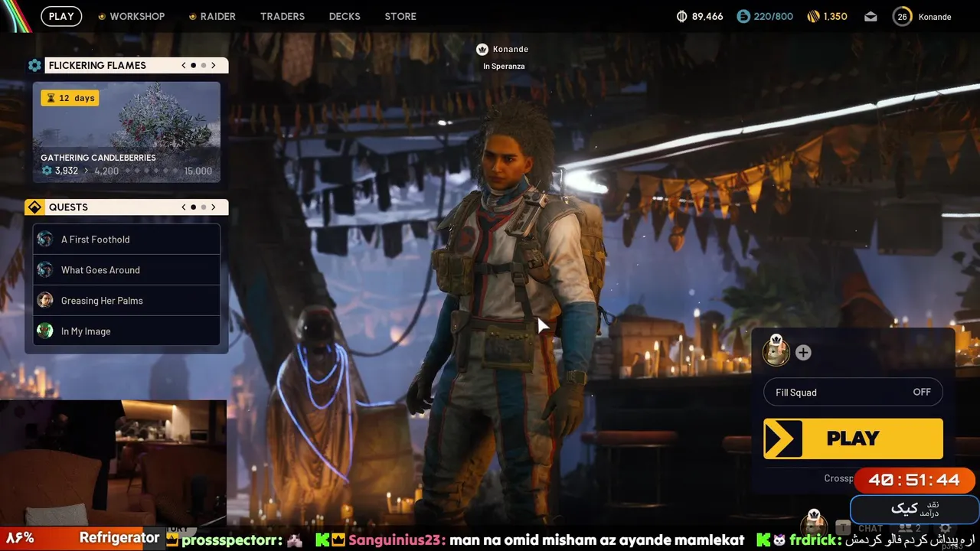Click What Goes Around quest giver portrait
The height and width of the screenshot is (551, 980).
[45, 269]
